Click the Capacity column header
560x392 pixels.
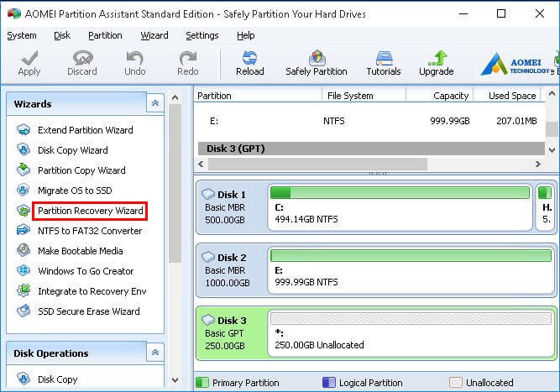click(451, 96)
